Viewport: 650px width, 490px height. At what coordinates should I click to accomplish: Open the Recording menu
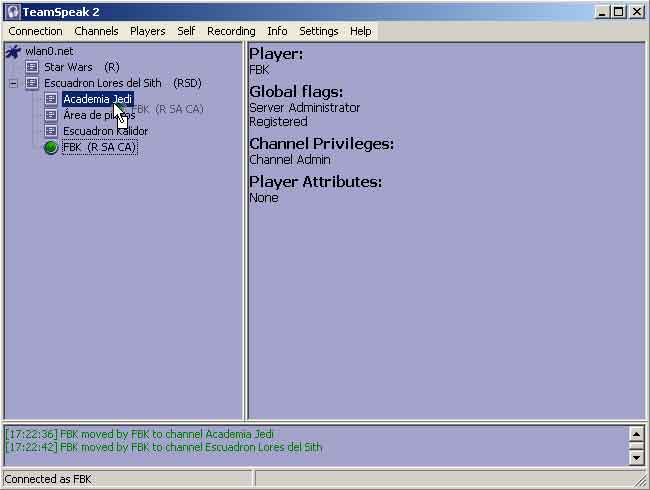[x=231, y=32]
